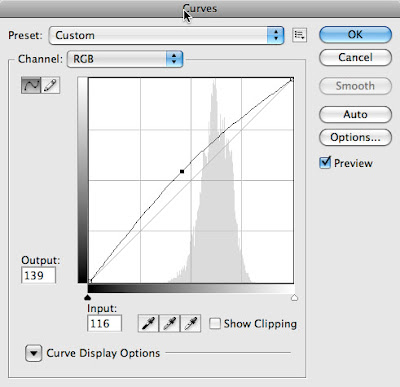The image size is (400, 387).
Task: Click the white point slider triangle
Action: (x=294, y=297)
